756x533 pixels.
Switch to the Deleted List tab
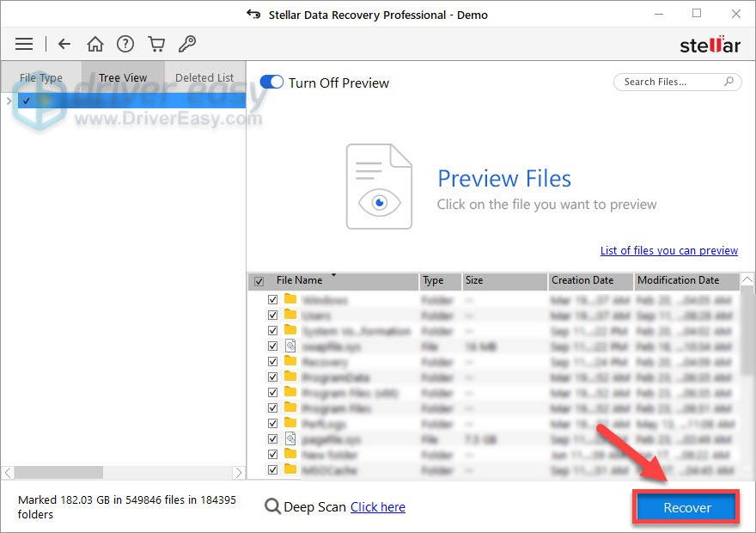[204, 77]
